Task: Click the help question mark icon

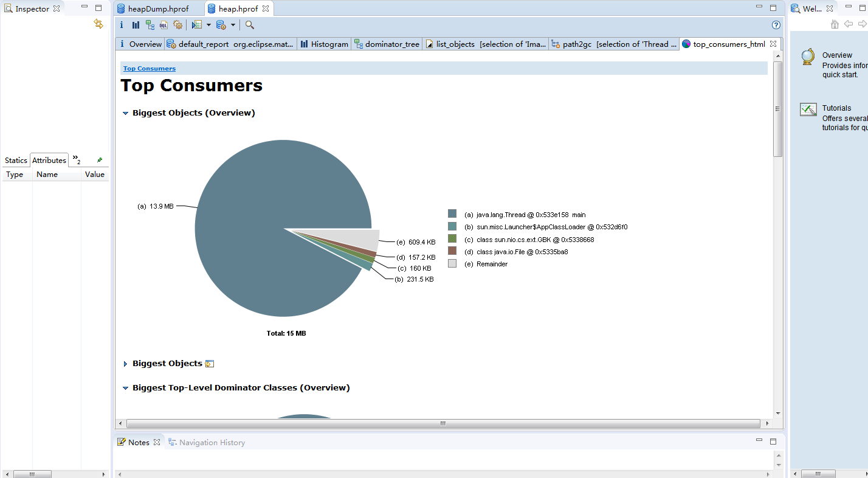Action: pyautogui.click(x=776, y=25)
